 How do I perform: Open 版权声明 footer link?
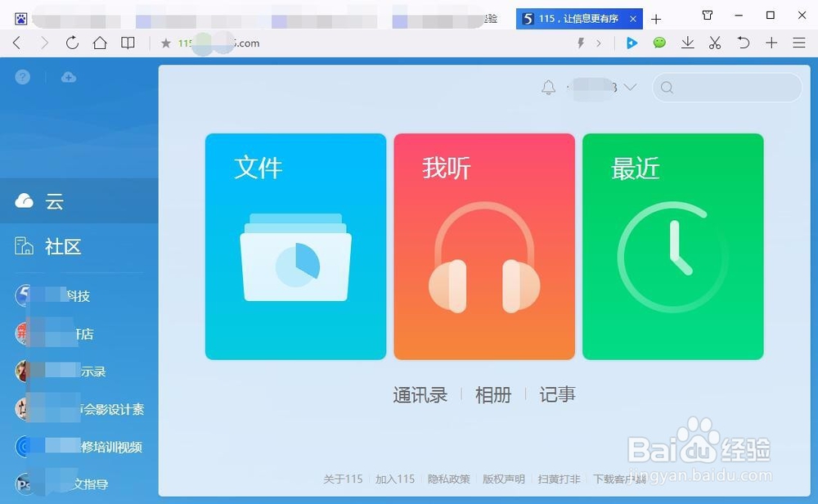503,479
